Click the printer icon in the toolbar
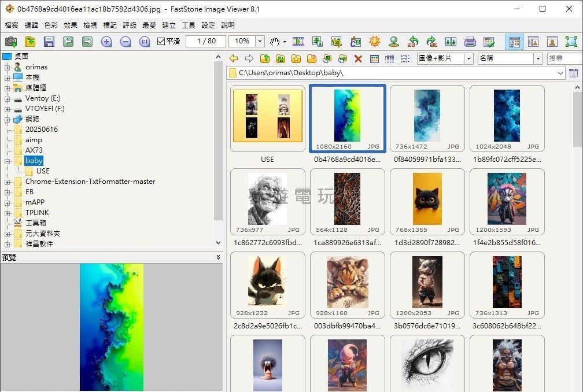Image resolution: width=583 pixels, height=392 pixels. (x=470, y=42)
